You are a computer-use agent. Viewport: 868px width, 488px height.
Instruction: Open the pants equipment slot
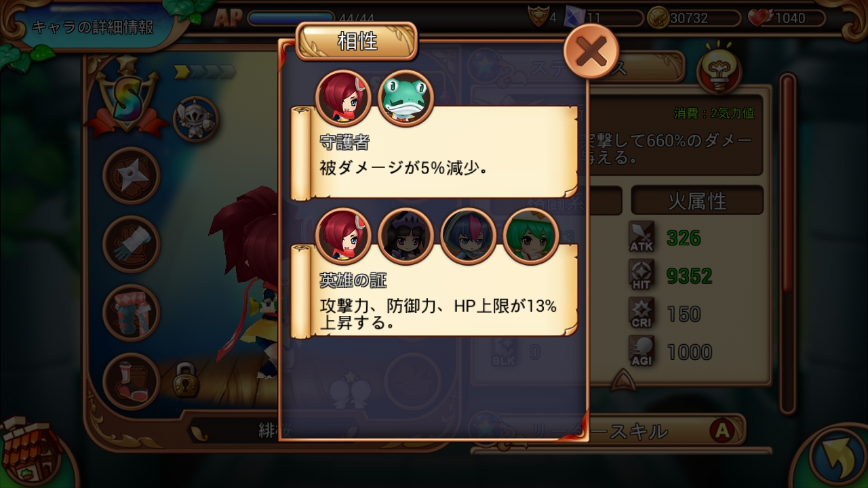pos(131,312)
